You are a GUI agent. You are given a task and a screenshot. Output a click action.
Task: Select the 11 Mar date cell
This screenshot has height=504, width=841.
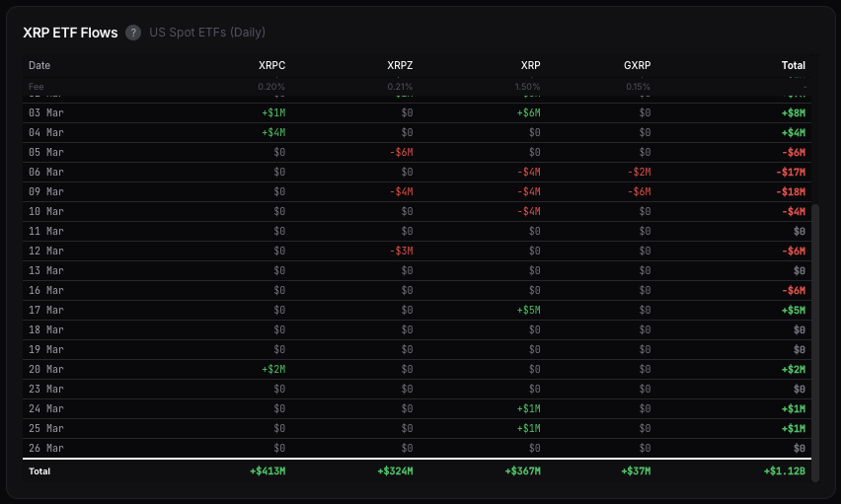click(46, 231)
